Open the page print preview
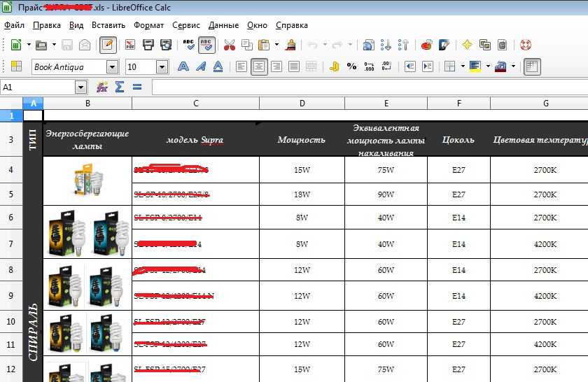 pyautogui.click(x=165, y=45)
